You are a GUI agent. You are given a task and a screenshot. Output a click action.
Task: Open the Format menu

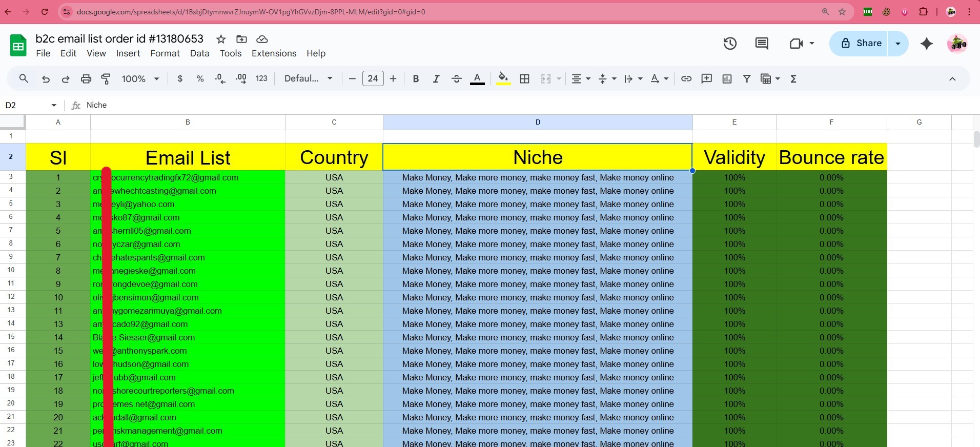pos(165,53)
